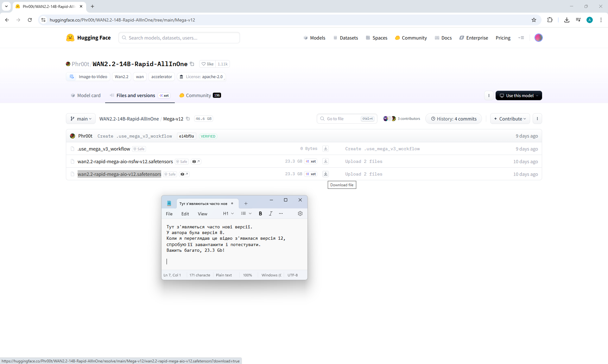Copy Mega-v12 folder path icon
This screenshot has width=608, height=364.
pyautogui.click(x=188, y=119)
